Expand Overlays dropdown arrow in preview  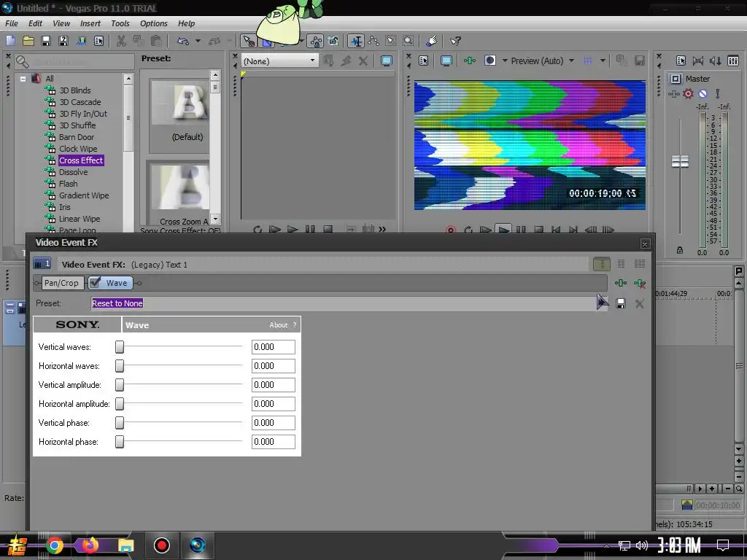point(603,61)
